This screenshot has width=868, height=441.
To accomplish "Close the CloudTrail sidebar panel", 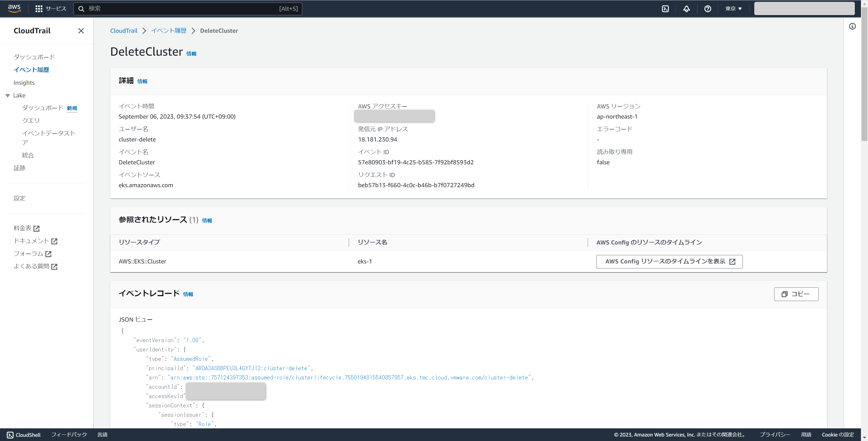I will coord(81,31).
